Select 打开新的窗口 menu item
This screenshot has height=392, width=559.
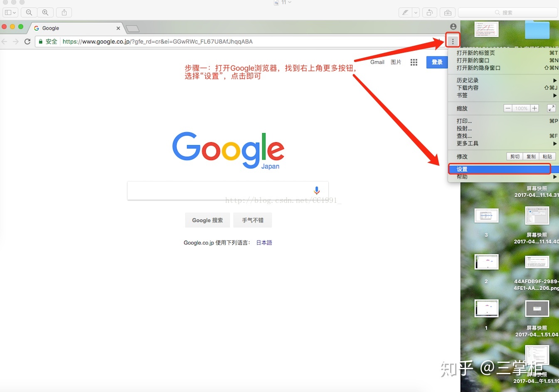[504, 60]
